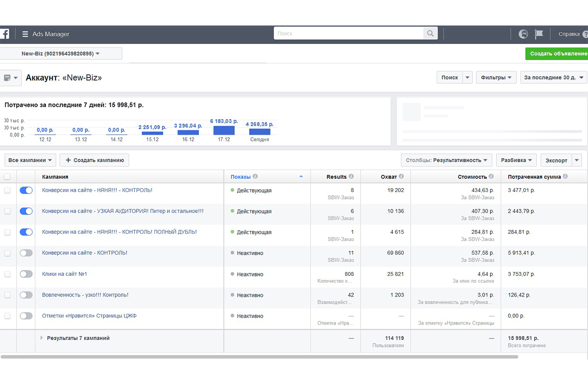588x392 pixels.
Task: Click info icon next to Стоимость
Action: 491,177
